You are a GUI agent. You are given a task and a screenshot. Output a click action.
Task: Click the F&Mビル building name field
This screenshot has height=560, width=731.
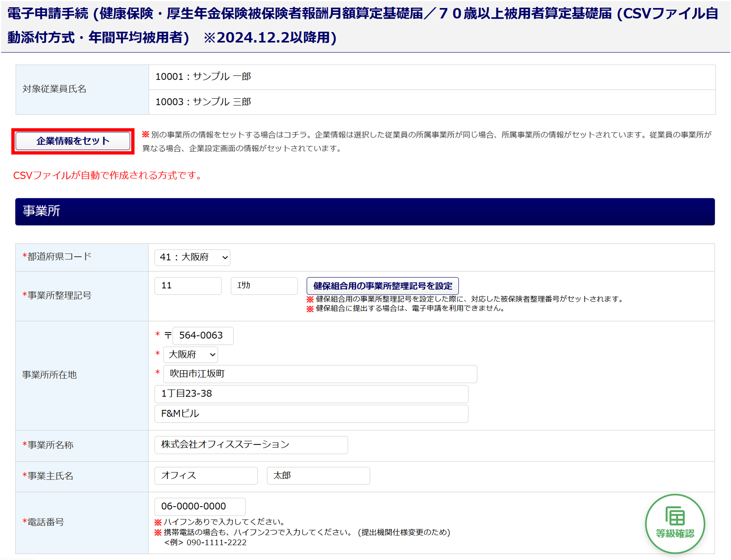[x=311, y=414]
